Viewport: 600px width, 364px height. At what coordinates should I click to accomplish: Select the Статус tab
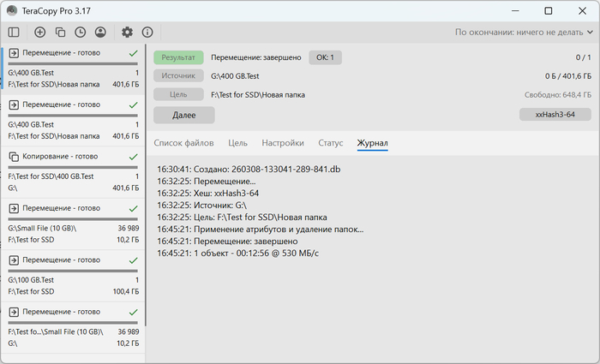(x=330, y=143)
